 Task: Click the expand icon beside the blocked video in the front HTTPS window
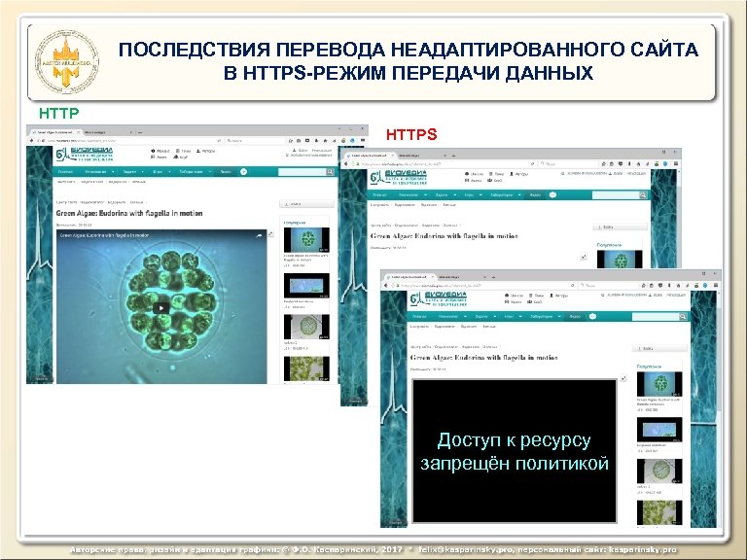(623, 378)
